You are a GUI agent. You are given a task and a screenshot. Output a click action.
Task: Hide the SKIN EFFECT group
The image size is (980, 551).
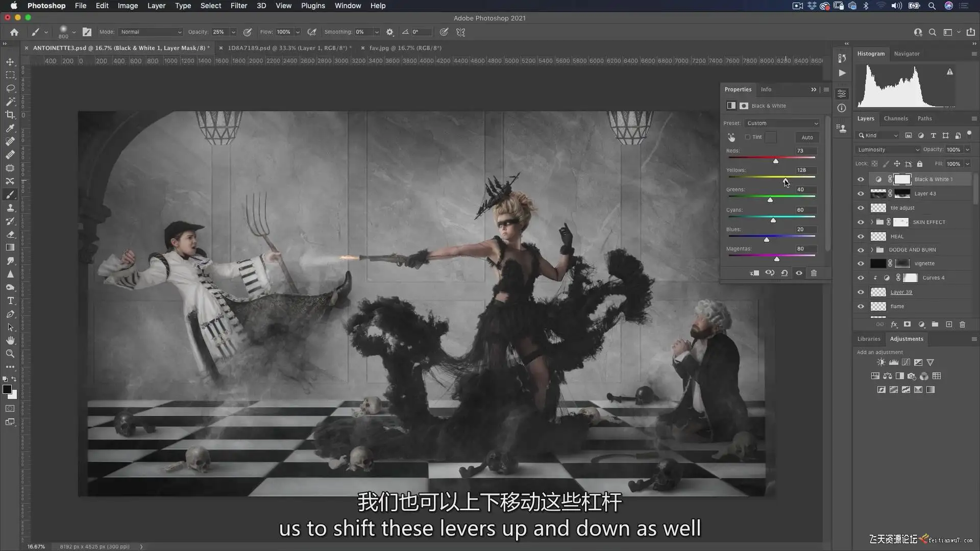(x=861, y=222)
